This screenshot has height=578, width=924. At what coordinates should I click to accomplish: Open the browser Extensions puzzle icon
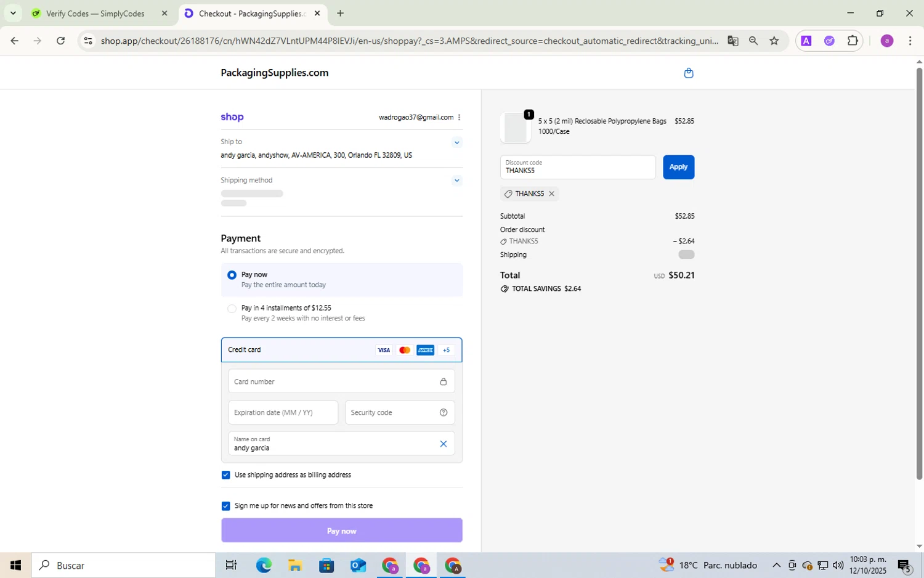pyautogui.click(x=853, y=41)
